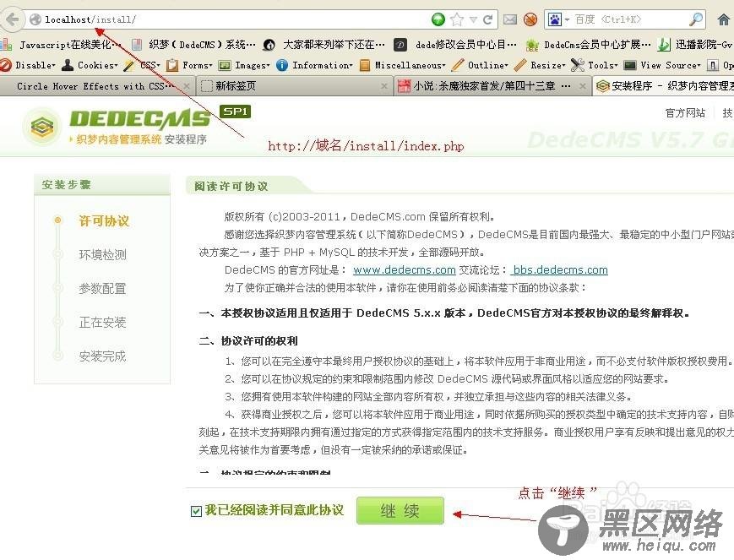
Task: Click the '阅读许可协议' section heading
Action: coord(231,187)
